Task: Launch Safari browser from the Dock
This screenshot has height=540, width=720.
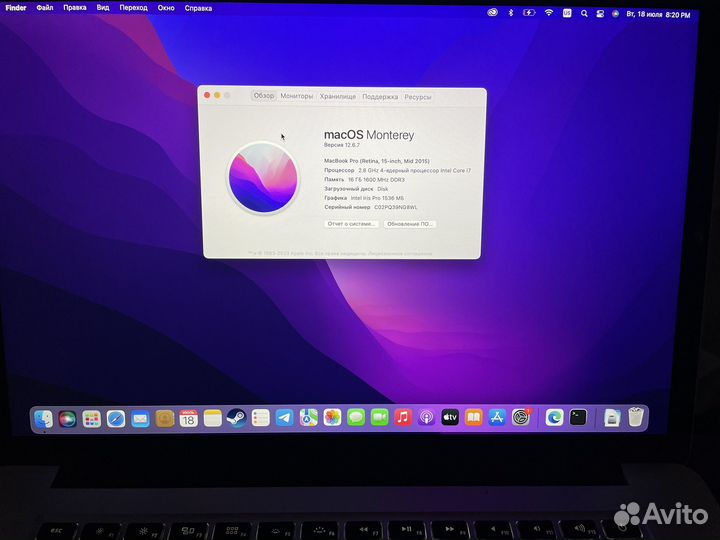Action: (x=116, y=419)
